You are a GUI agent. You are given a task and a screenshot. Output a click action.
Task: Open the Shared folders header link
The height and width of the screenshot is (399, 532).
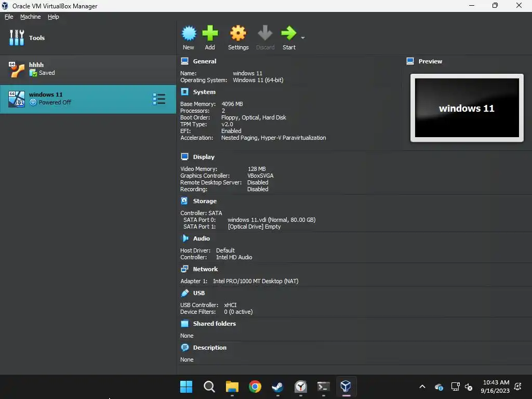point(215,324)
